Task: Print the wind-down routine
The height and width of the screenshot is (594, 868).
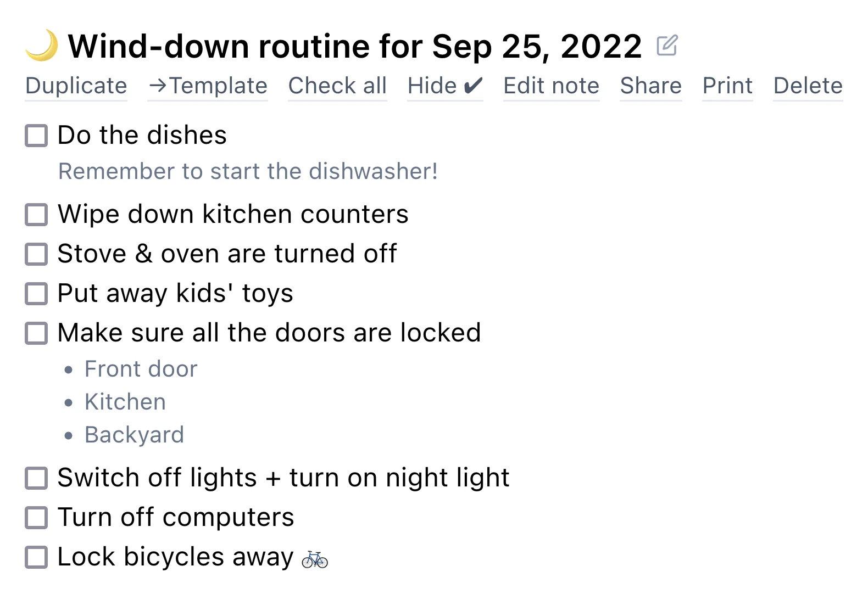Action: [x=727, y=86]
